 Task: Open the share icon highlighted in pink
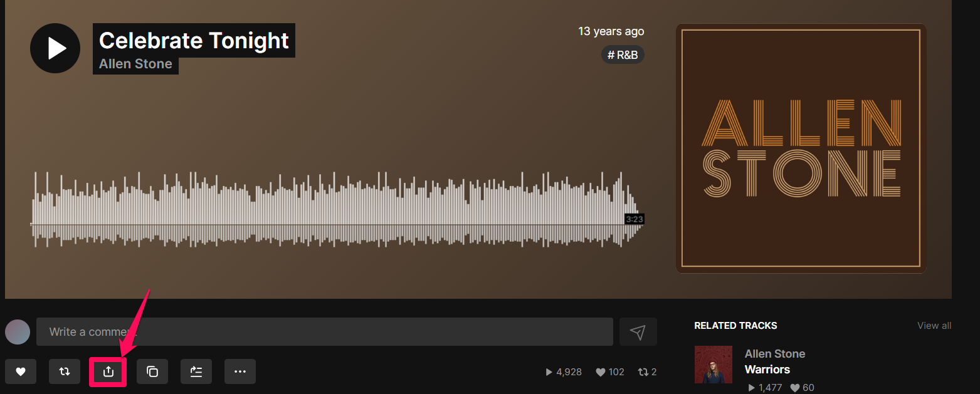click(x=108, y=371)
